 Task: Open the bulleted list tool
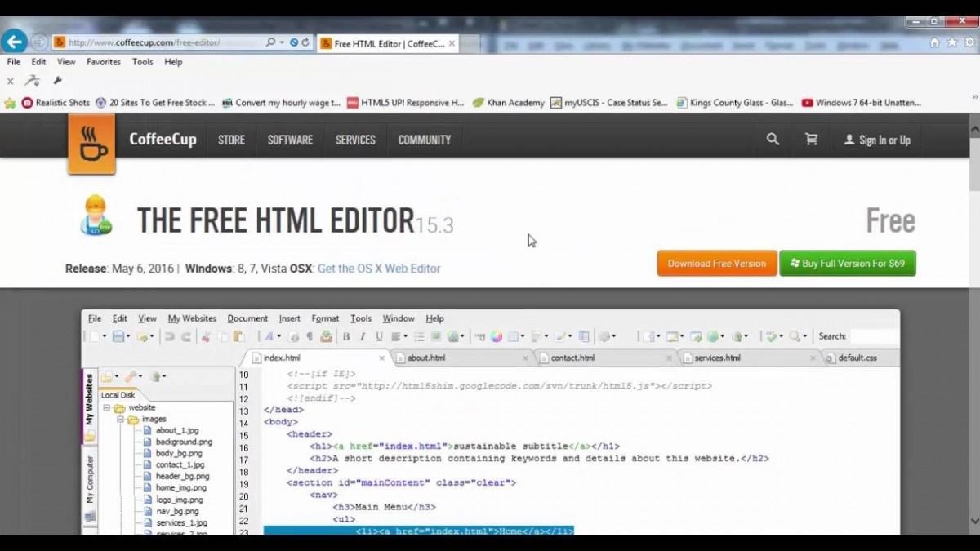tap(419, 335)
